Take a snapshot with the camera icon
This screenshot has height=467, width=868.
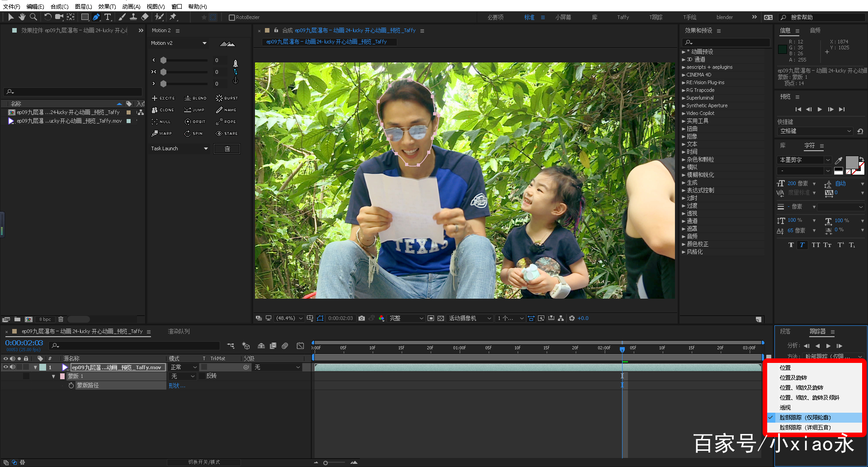(362, 318)
